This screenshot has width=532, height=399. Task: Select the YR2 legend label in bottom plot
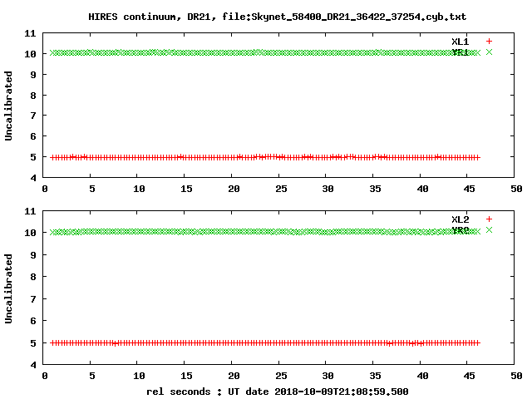(461, 230)
